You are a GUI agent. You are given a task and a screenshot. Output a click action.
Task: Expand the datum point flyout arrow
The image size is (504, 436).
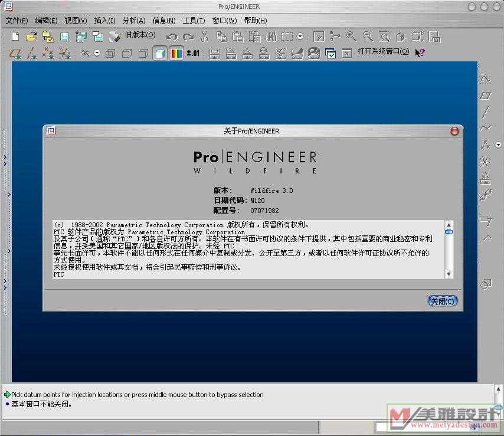498,145
